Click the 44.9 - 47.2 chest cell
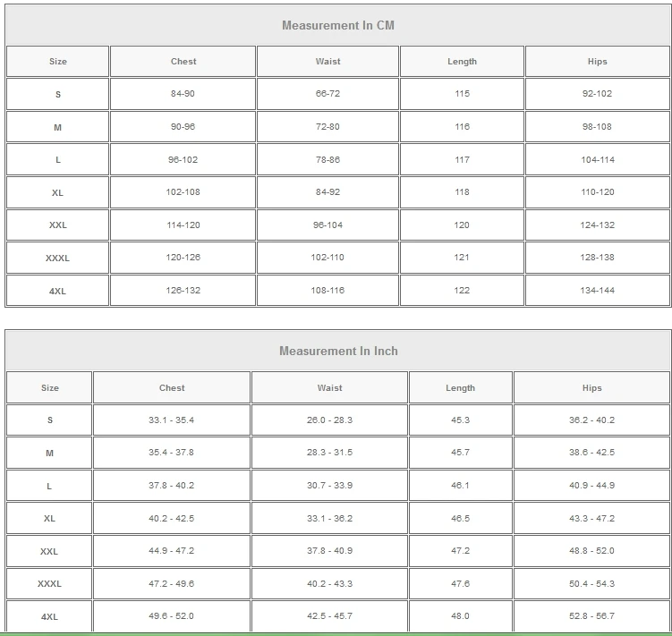This screenshot has height=636, width=672. pos(172,551)
